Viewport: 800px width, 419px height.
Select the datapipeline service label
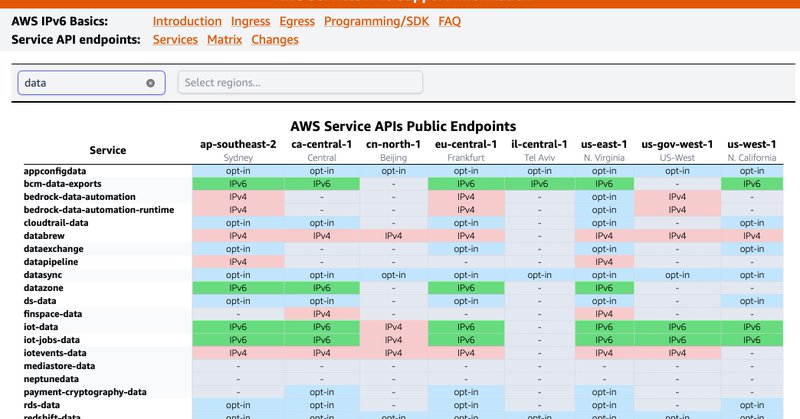coord(51,262)
